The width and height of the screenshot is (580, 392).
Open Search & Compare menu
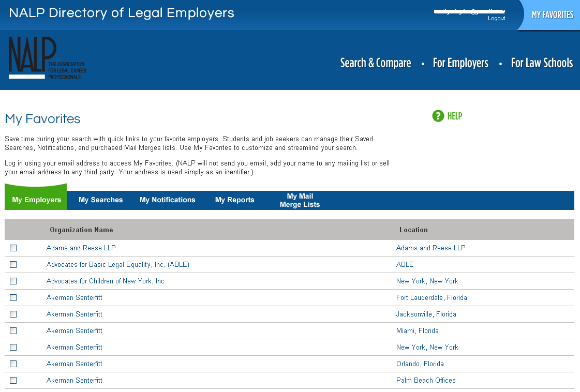(376, 63)
